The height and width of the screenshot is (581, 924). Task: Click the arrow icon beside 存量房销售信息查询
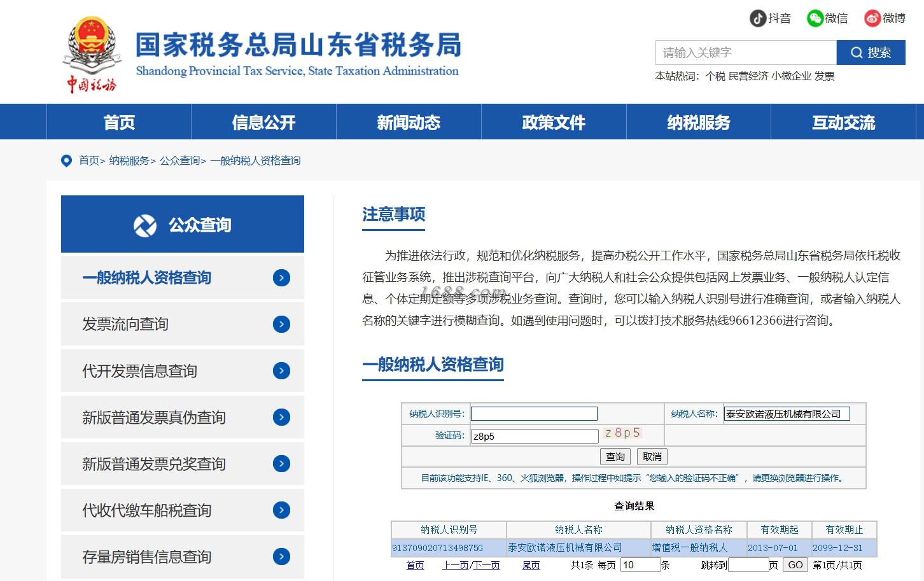[281, 557]
